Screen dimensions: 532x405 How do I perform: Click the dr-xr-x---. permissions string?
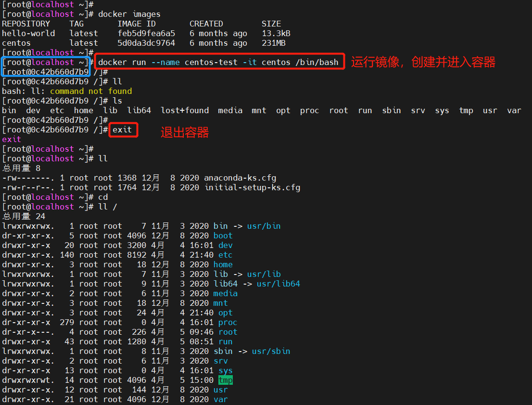click(x=28, y=332)
